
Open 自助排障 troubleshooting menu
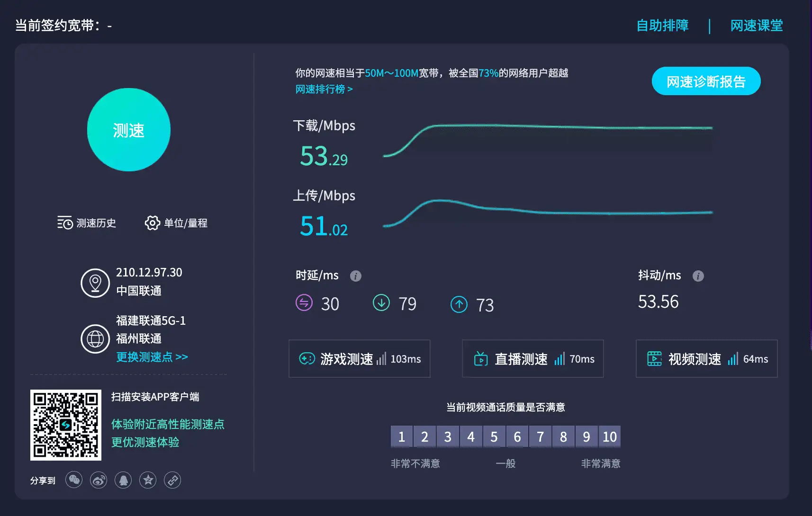[x=662, y=26]
